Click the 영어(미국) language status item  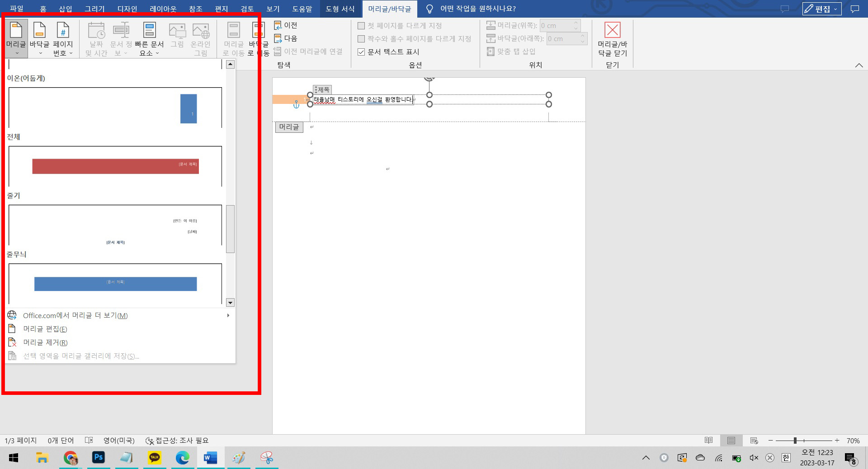[119, 441]
